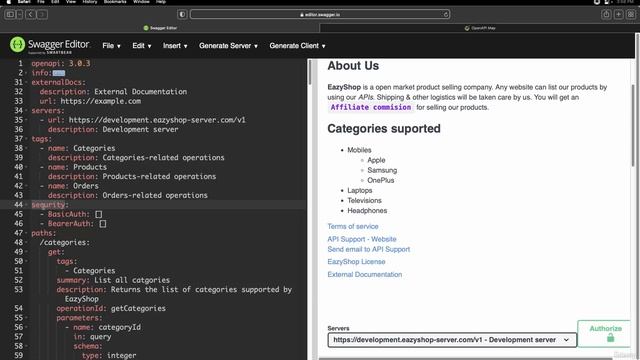Click the Safari address bar
This screenshot has height=360, width=640.
click(320, 15)
